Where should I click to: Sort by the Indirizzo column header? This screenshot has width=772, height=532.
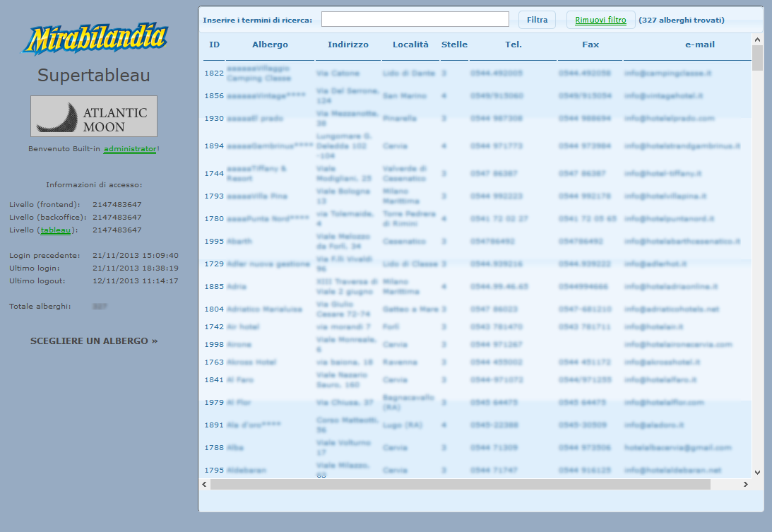point(348,45)
